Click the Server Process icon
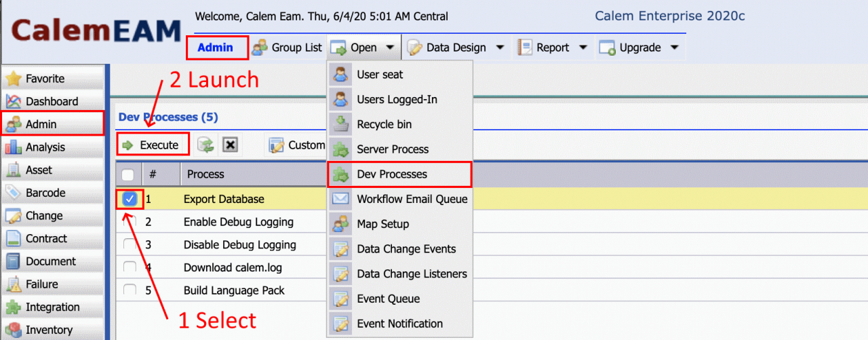This screenshot has width=868, height=340. click(x=340, y=149)
